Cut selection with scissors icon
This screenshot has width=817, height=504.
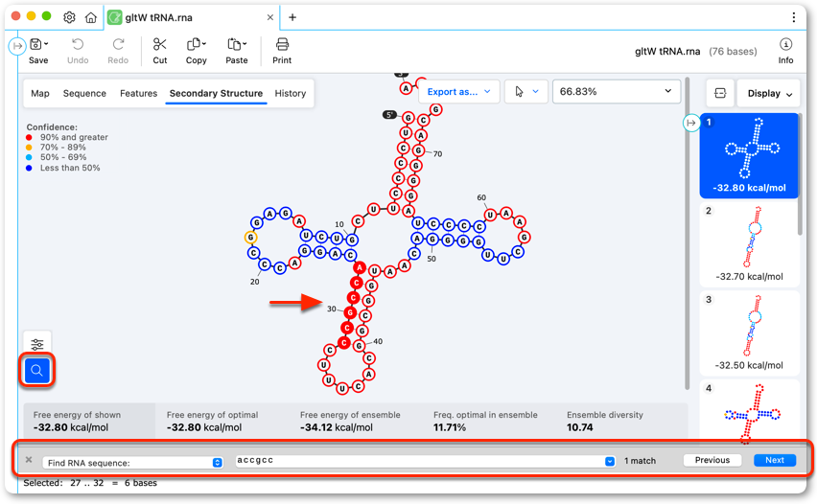[159, 44]
